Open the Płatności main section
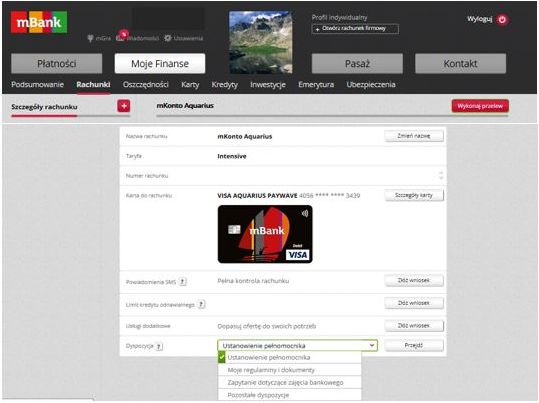Viewport: 539px width, 403px height. (57, 64)
